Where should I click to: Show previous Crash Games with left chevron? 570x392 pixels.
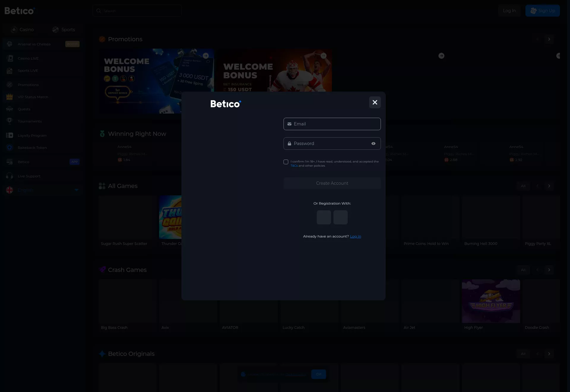point(537,270)
